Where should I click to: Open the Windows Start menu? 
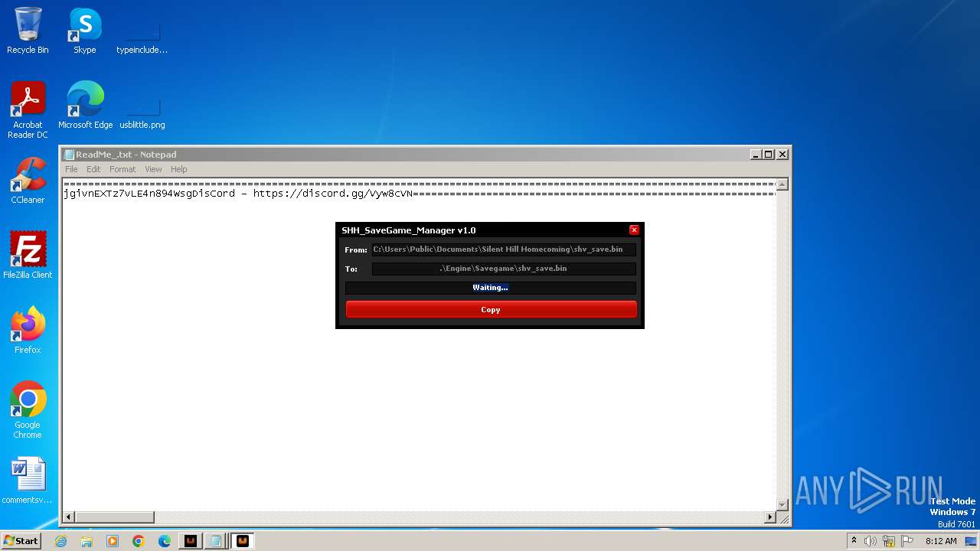pos(21,540)
